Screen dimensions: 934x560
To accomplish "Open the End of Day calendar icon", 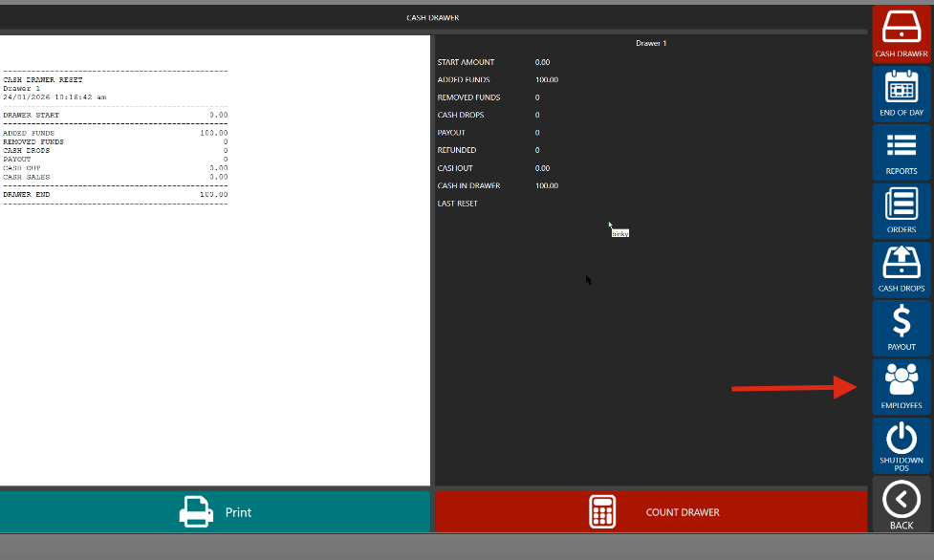I will click(901, 88).
